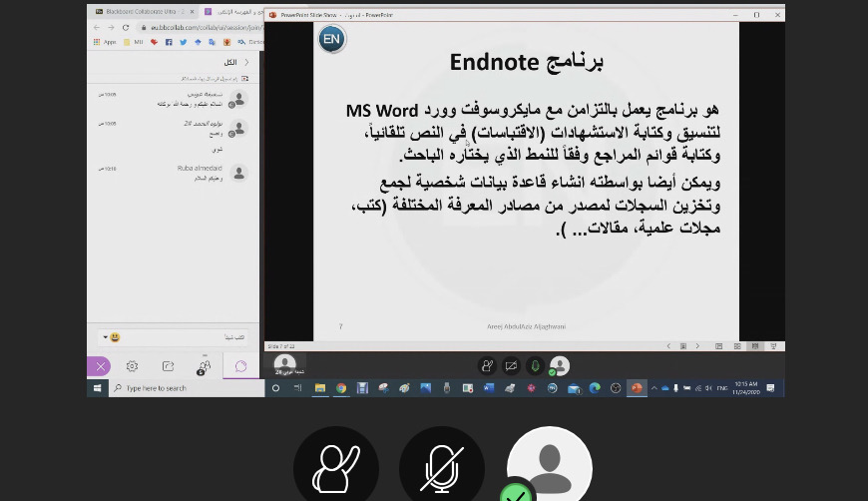
Task: Click the small avatar with green checkmark
Action: [560, 366]
